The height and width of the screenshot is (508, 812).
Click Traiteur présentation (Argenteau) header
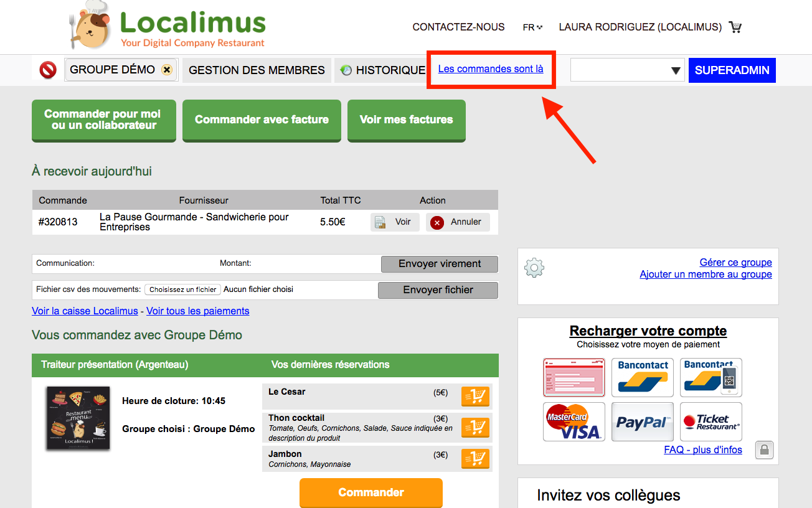click(x=115, y=365)
